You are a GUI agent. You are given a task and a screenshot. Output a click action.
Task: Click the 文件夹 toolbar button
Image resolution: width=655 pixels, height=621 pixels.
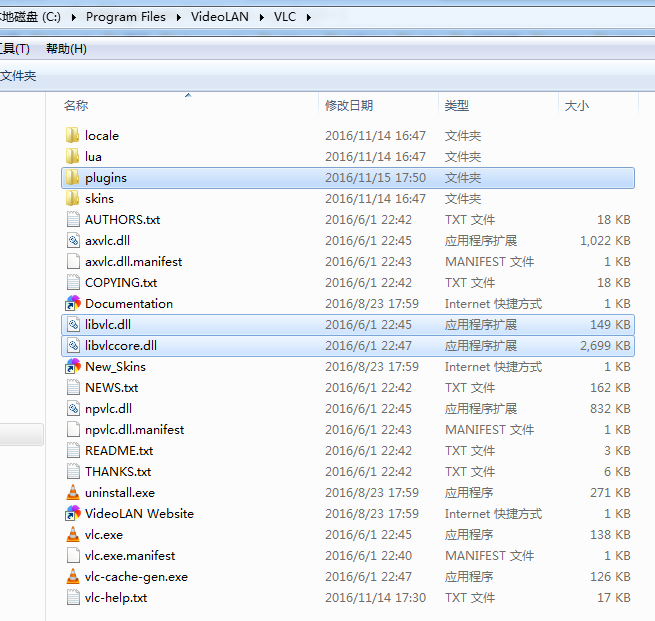pos(18,76)
